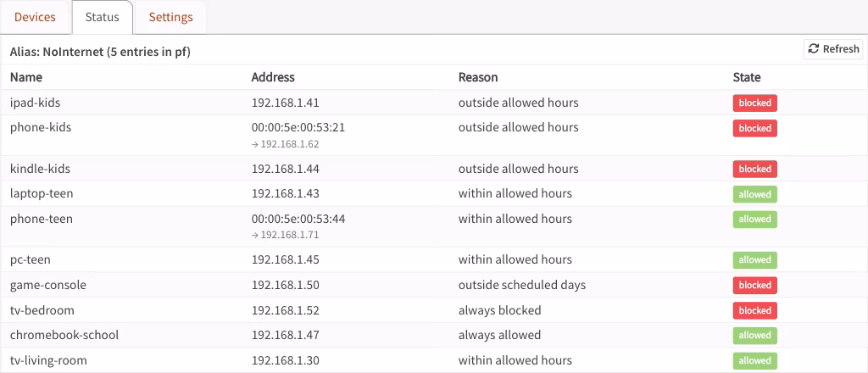Click 'always blocked' reason text
Image resolution: width=868 pixels, height=373 pixels.
coord(500,310)
